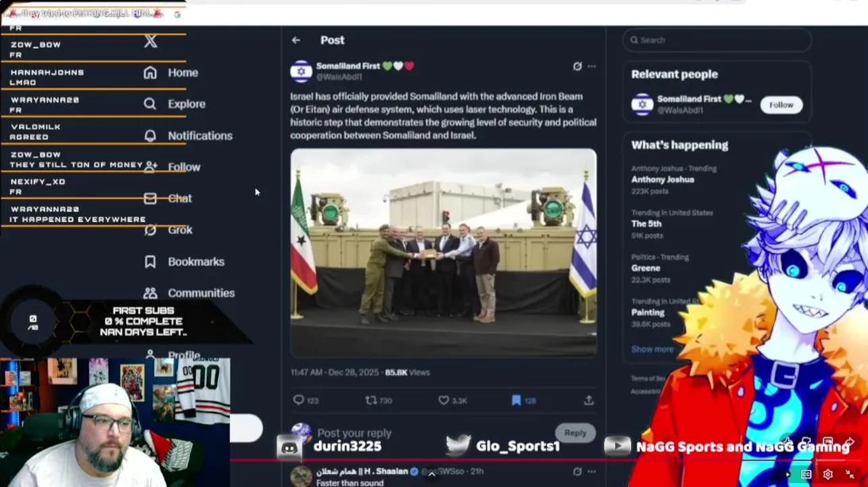Go back using the Post back arrow
Viewport: 868px width, 487px height.
click(296, 40)
